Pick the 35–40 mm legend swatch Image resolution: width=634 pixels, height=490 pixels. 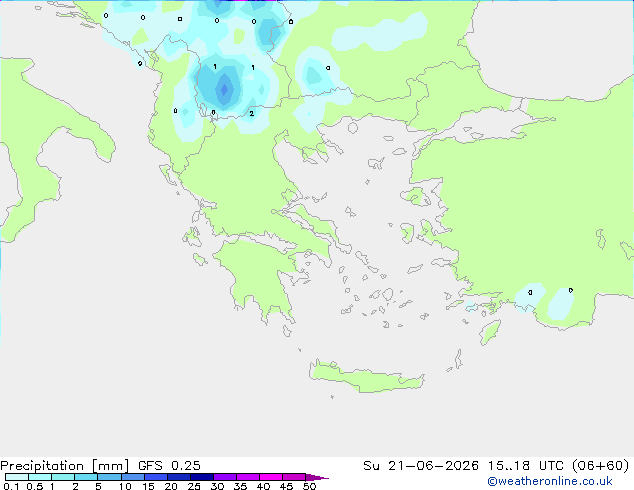click(248, 477)
